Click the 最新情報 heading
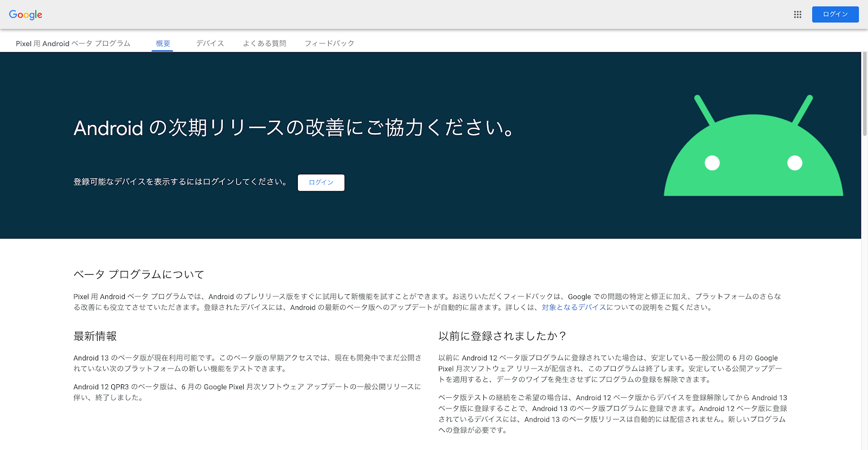The width and height of the screenshot is (868, 450). pos(95,336)
